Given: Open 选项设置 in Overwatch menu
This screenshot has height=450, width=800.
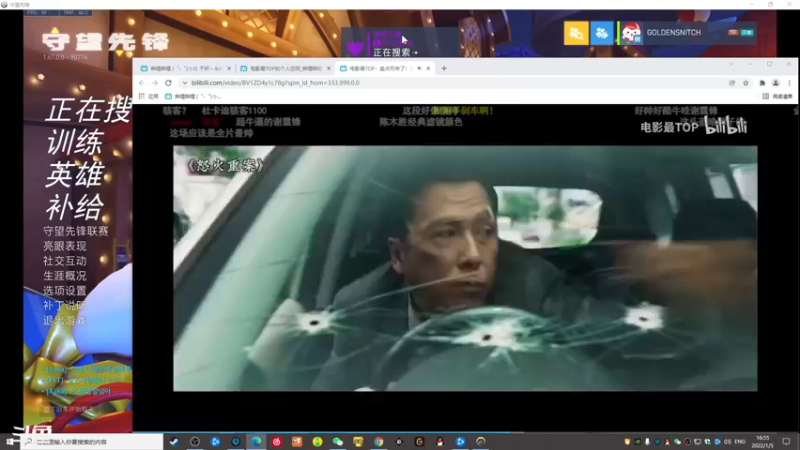Looking at the screenshot, I should [x=65, y=290].
